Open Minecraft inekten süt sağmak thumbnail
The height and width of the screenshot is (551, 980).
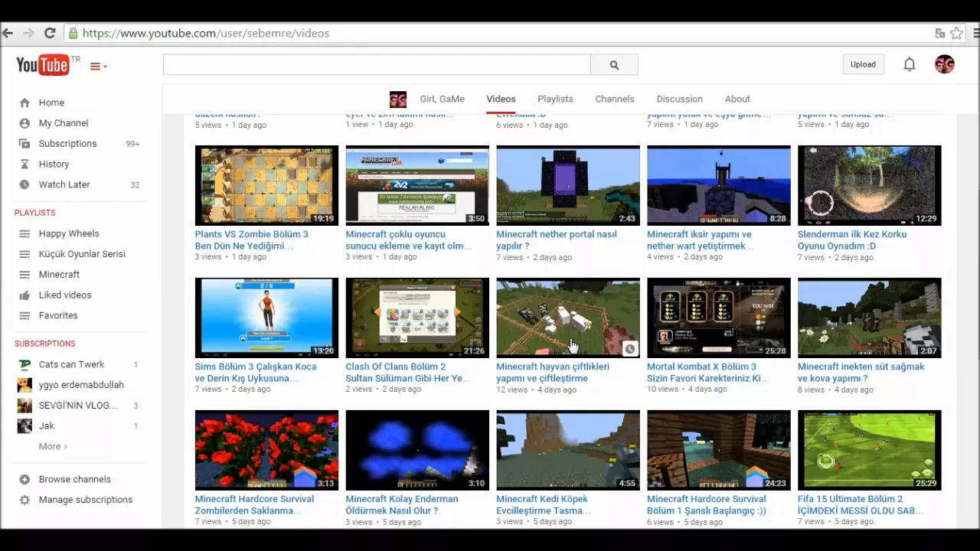point(870,318)
